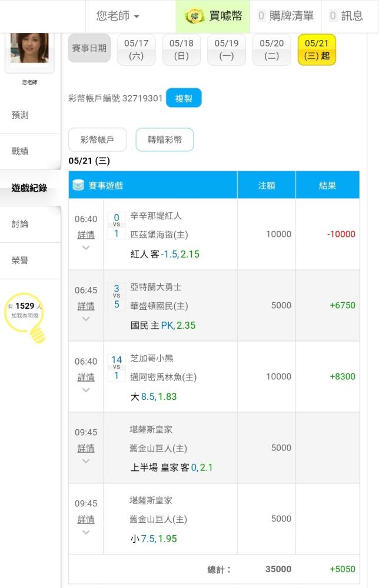The image size is (379, 588).
Task: Expand chevron under 芝加哥小熊 game time
Action: (86, 390)
